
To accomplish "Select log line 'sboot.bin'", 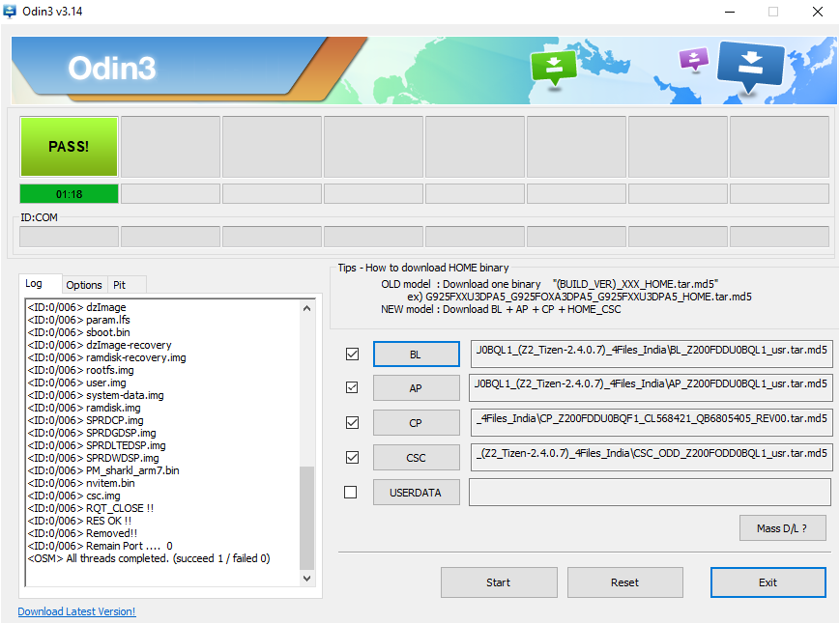I will (78, 332).
